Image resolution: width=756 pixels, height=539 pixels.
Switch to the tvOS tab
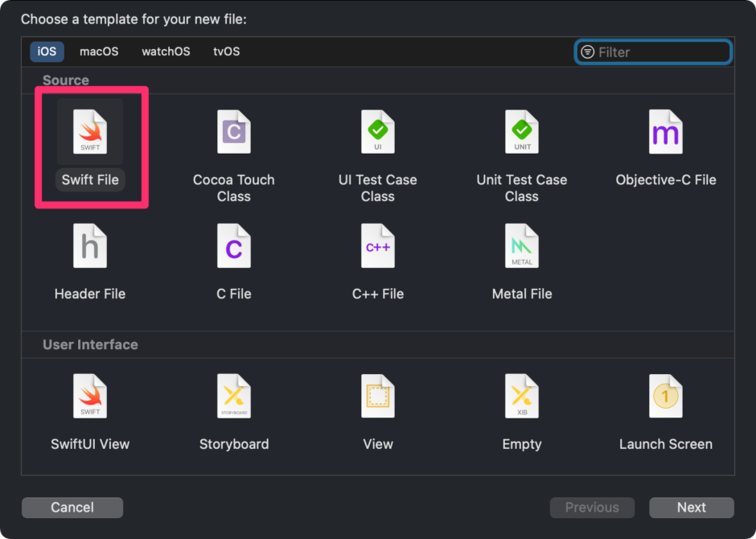click(x=226, y=51)
